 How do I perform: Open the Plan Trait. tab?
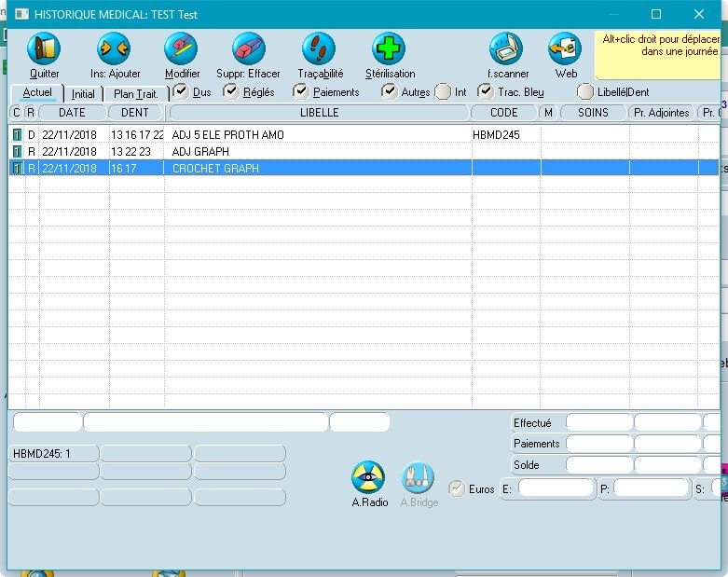[x=136, y=94]
